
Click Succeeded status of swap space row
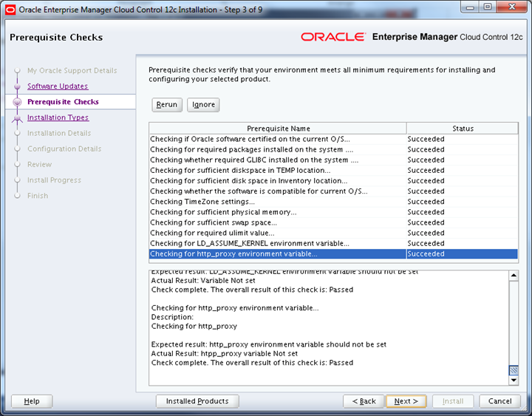click(426, 222)
